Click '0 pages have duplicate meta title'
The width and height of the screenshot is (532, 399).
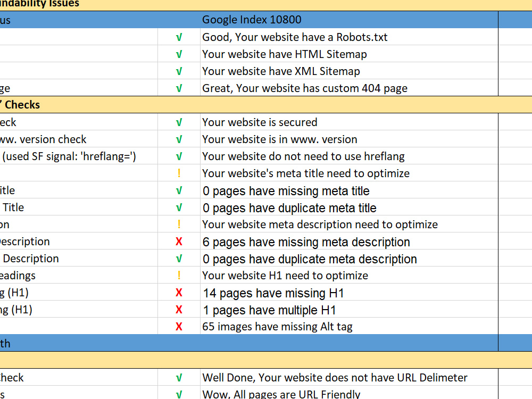point(289,207)
